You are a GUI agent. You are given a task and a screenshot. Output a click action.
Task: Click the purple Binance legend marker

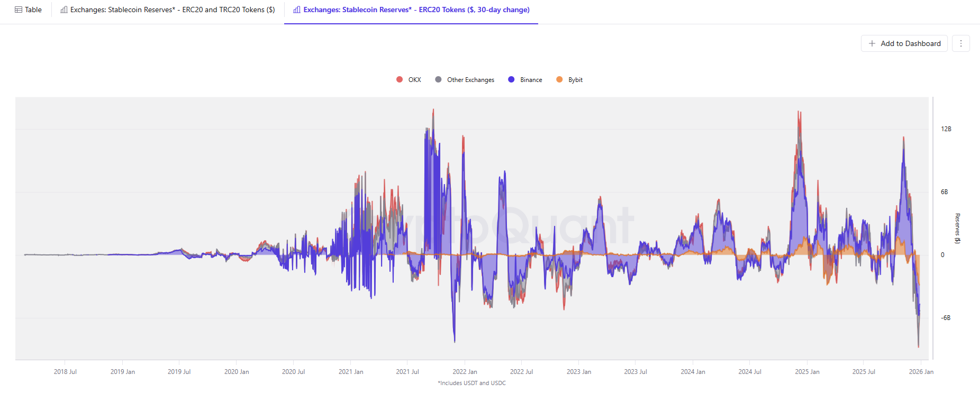[x=511, y=79]
